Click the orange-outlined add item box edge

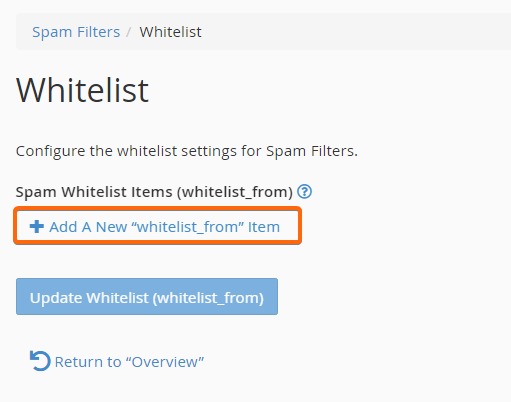tap(158, 208)
